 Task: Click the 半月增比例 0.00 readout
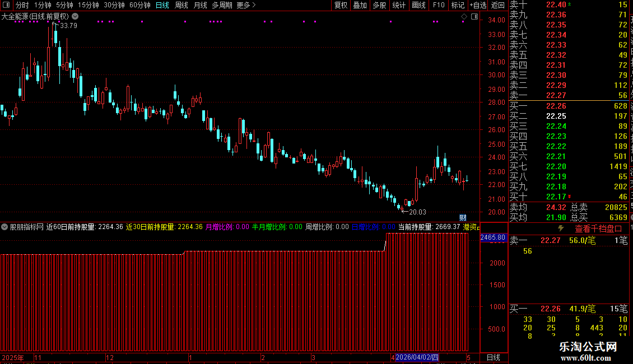[x=277, y=227]
